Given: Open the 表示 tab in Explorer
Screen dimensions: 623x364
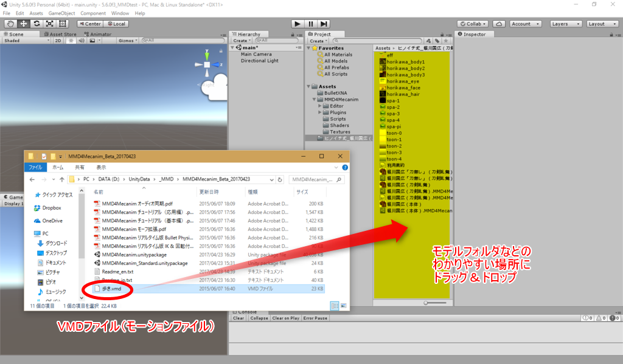Looking at the screenshot, I should (x=101, y=168).
